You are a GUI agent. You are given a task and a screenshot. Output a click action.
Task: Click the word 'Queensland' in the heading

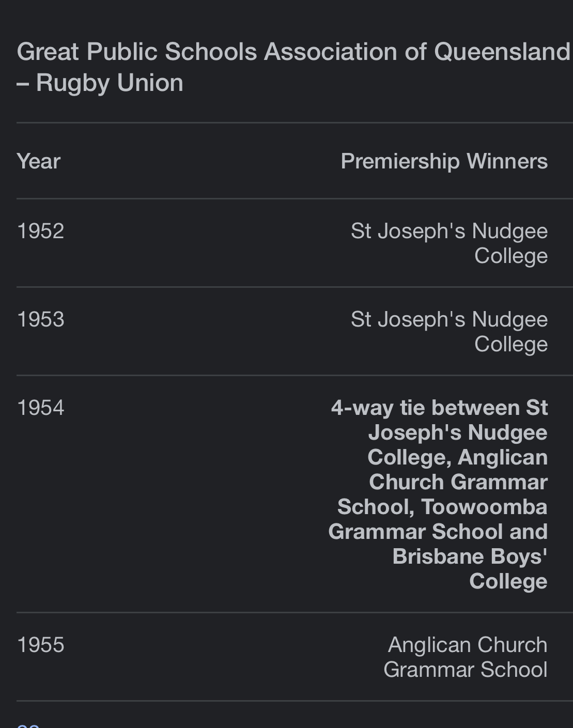(x=502, y=52)
